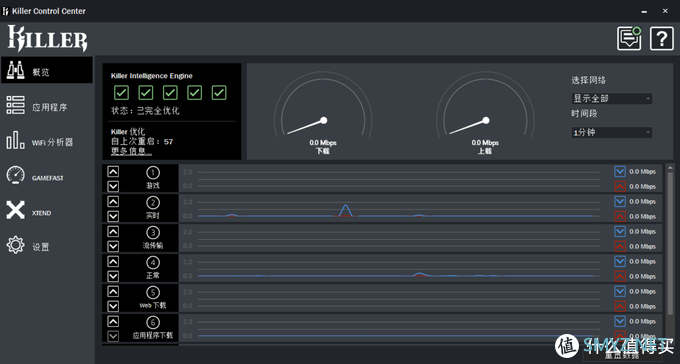Open the Settings (设置) tab
Viewport: 680px width, 364px height.
47,246
